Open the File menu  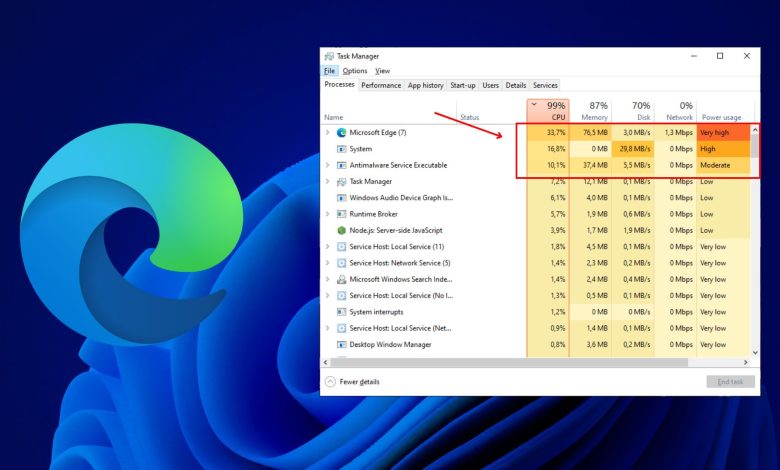coord(329,71)
